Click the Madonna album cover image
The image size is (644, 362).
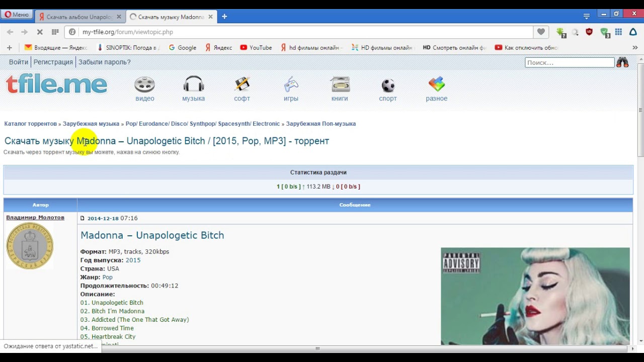coord(535,296)
